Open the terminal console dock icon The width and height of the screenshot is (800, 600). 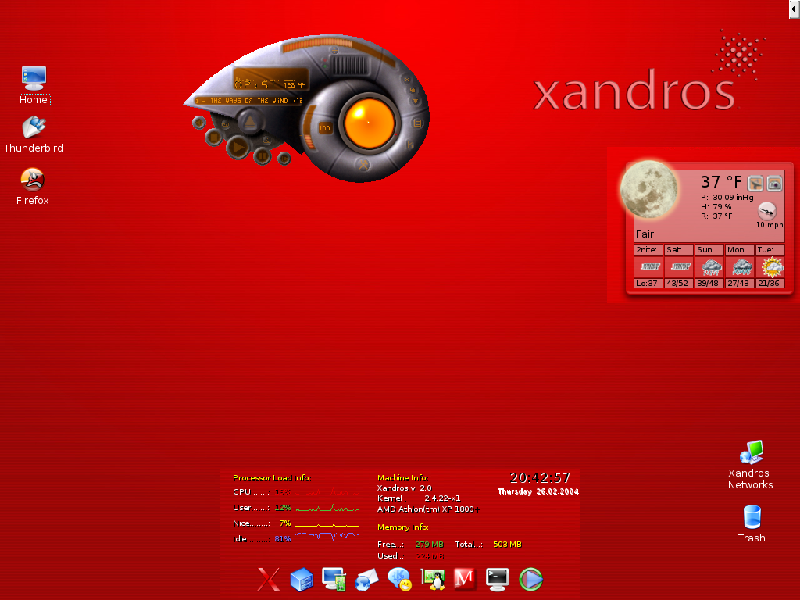point(497,580)
